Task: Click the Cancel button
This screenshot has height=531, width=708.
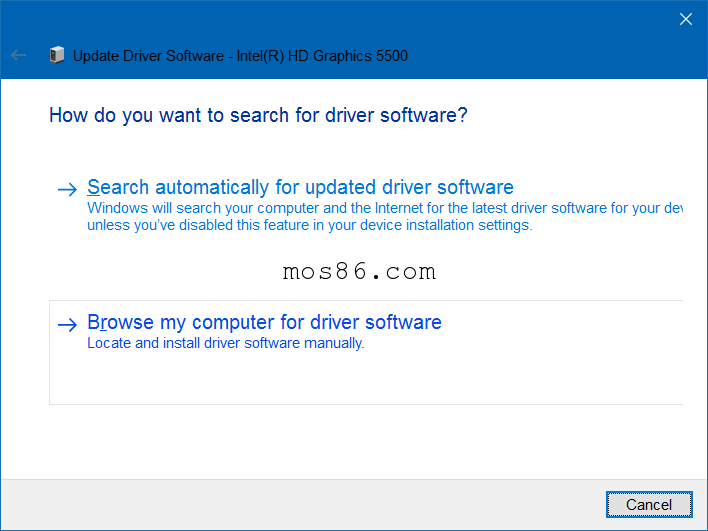Action: (649, 504)
